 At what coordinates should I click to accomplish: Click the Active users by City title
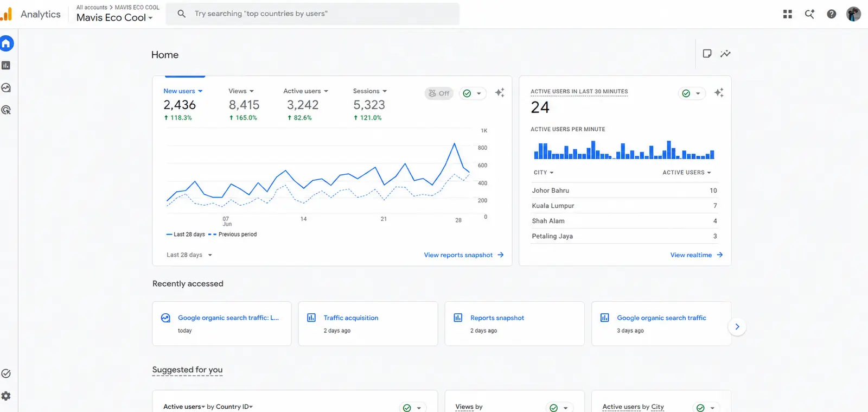pos(633,407)
